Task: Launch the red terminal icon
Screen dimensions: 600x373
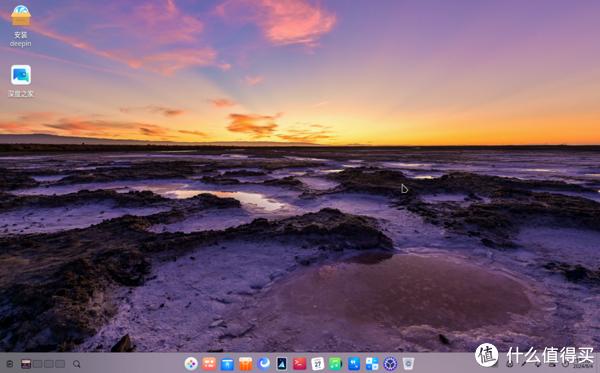Action: (300, 363)
